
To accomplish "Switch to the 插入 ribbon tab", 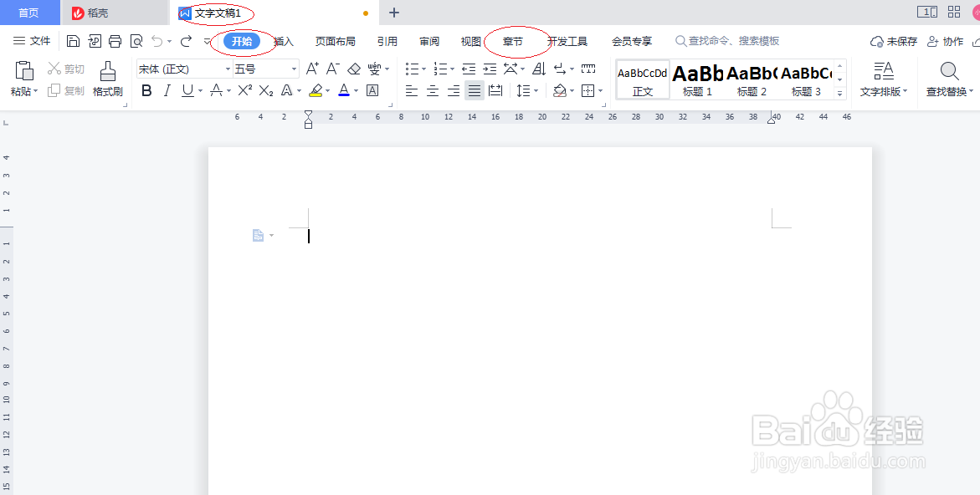I will click(284, 41).
